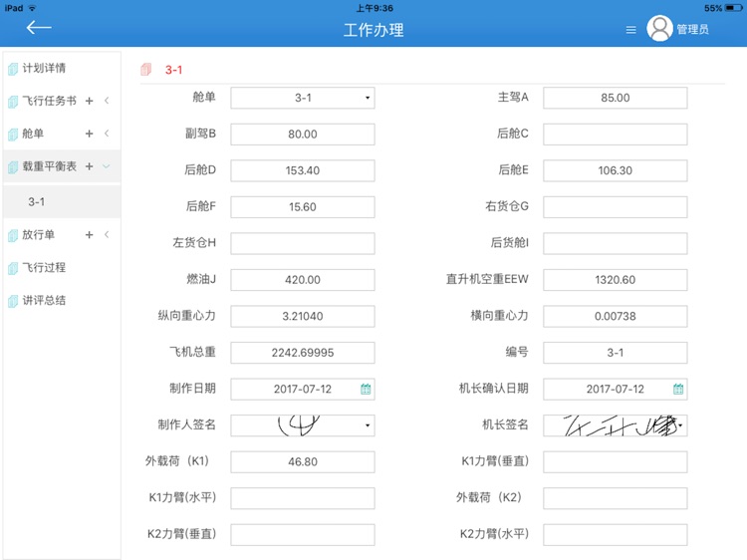Click the 载重平衡表 document icon

coord(13,167)
